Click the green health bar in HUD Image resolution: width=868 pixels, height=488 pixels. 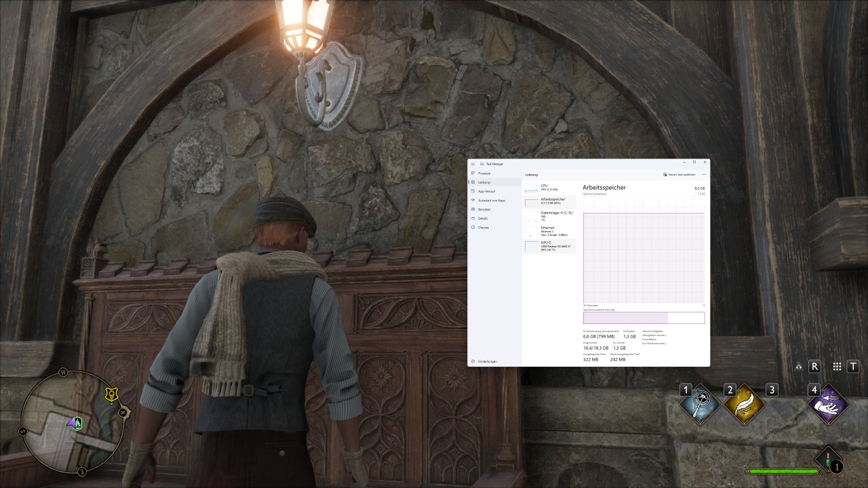[783, 471]
